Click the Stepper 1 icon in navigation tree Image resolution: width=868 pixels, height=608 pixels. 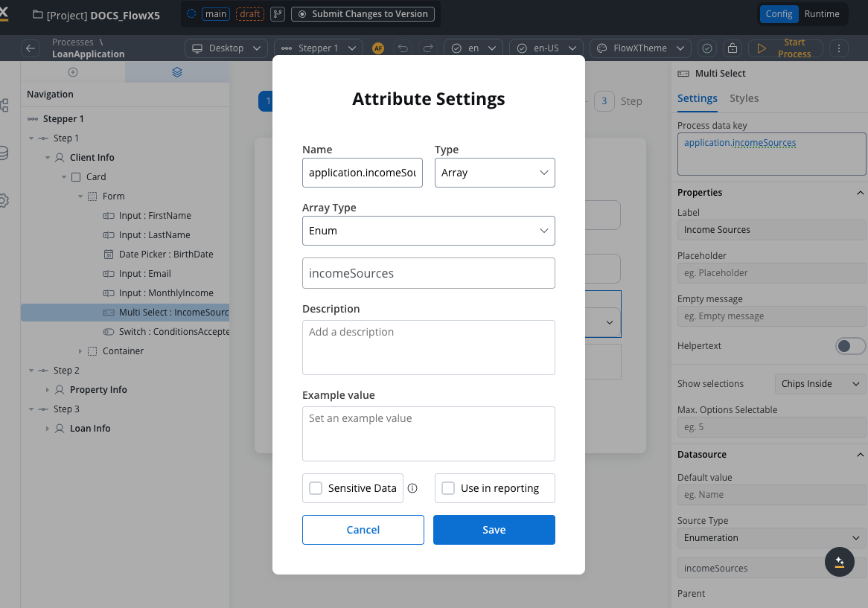33,119
